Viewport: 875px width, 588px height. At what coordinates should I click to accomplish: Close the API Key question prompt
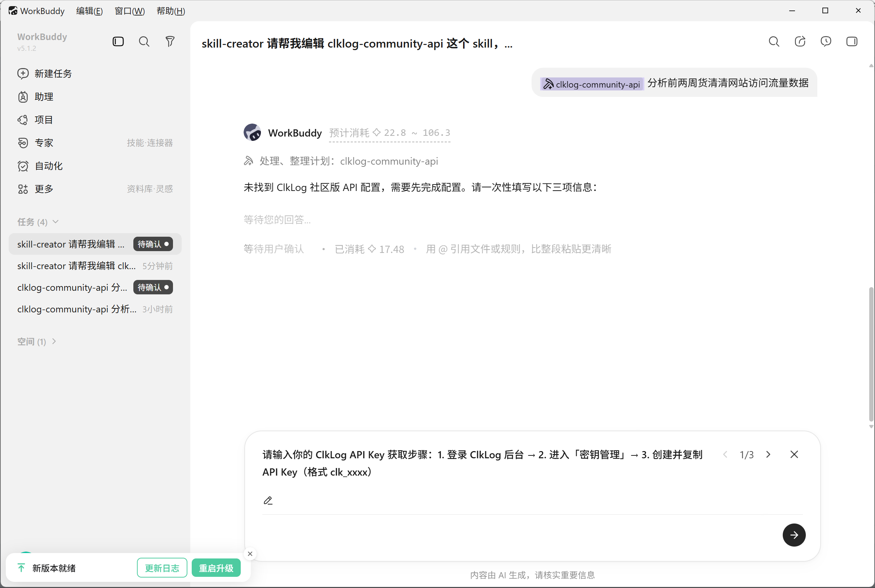pos(794,454)
